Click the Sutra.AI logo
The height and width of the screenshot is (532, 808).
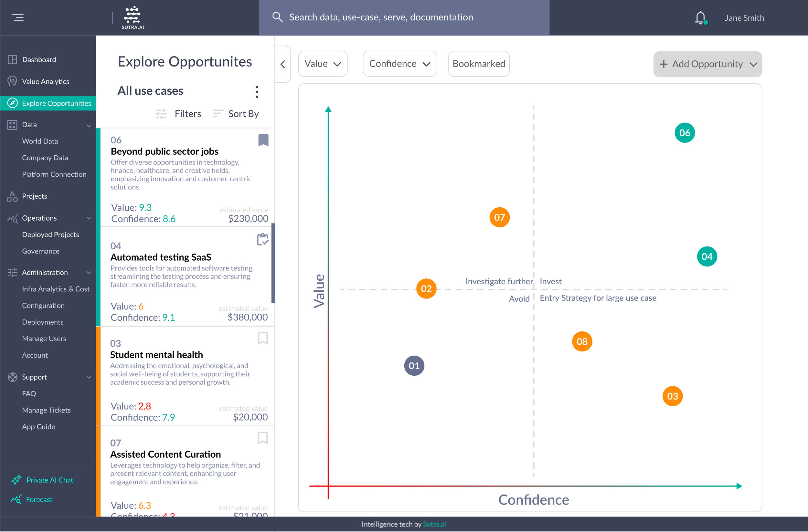133,18
